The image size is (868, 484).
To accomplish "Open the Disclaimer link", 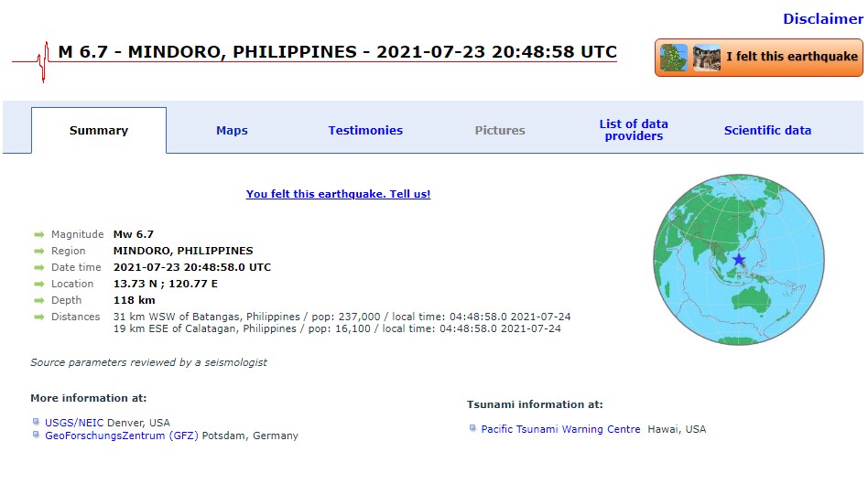I will (x=822, y=19).
